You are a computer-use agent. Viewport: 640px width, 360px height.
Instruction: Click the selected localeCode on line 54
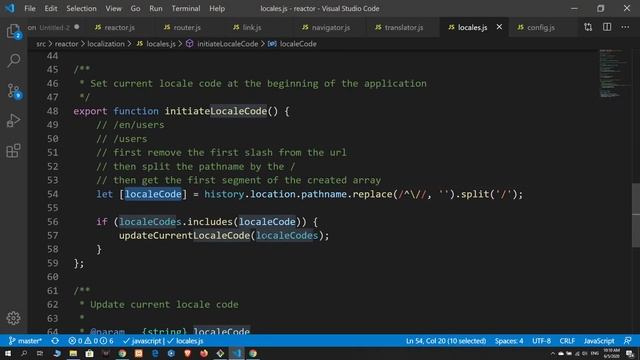coord(153,194)
